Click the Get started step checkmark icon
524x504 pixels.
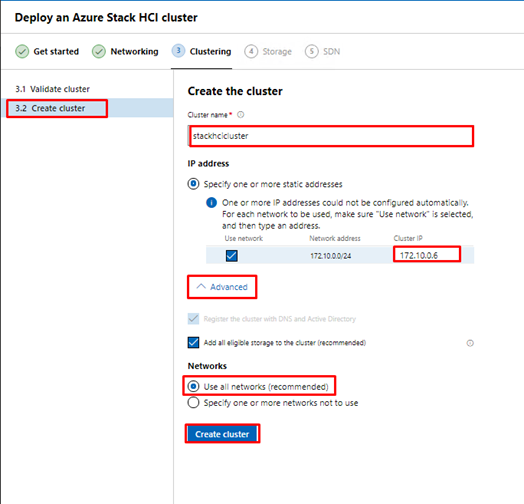[22, 51]
